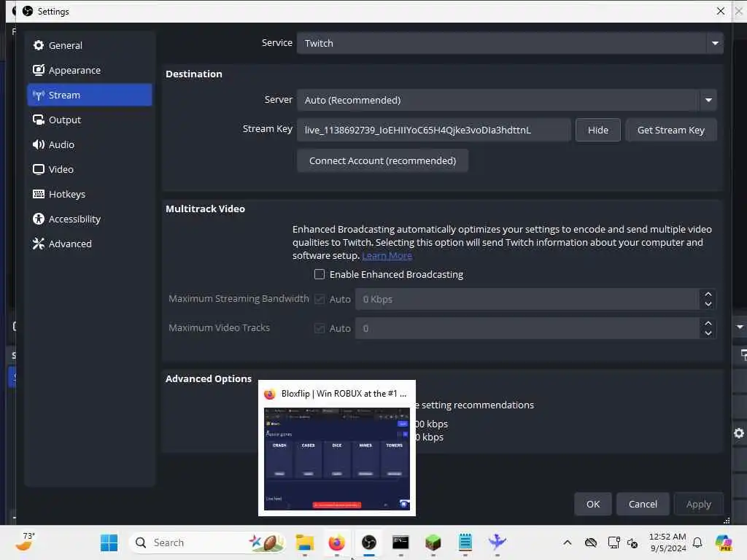Click Connect Account (recommended)
Screen dimensions: 747x560
(x=382, y=161)
